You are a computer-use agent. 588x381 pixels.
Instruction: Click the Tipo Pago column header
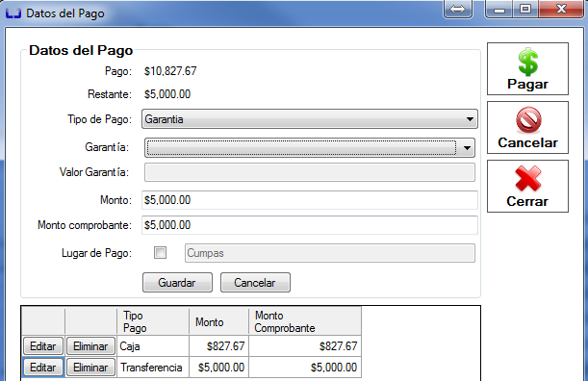(x=153, y=321)
